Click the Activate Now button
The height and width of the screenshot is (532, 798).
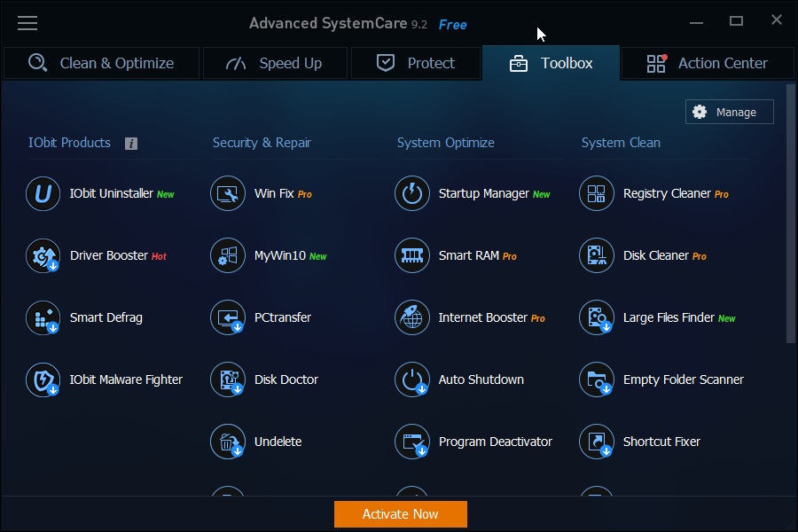tap(401, 513)
